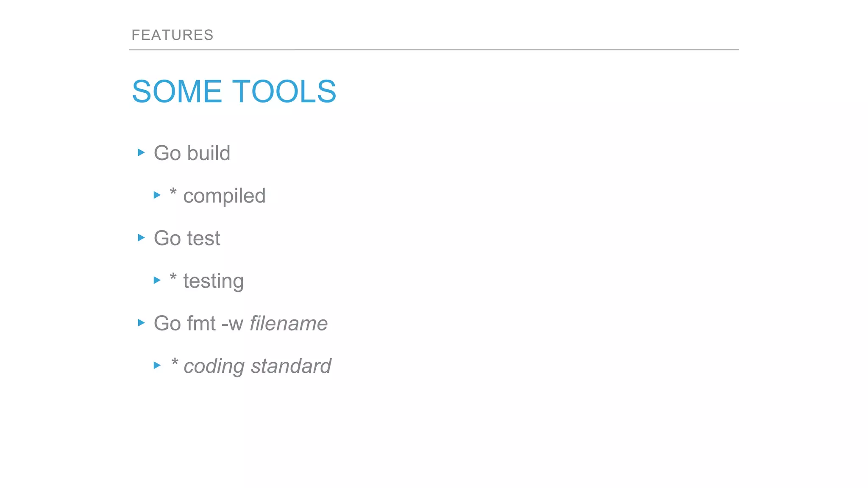Screen dimensions: 868x488
Task: Click the blue bullet arrow beside Go build
Action: (x=141, y=152)
